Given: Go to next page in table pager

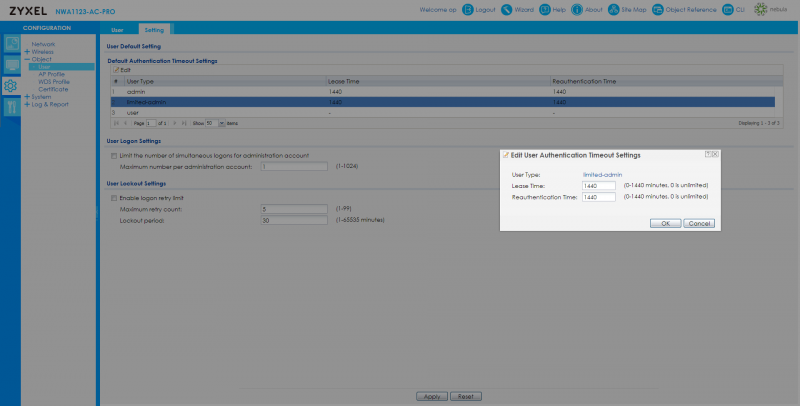Looking at the screenshot, I should click(x=175, y=123).
